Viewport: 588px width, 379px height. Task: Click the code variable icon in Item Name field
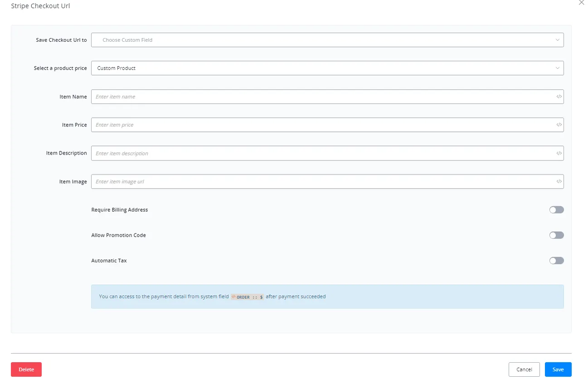(559, 97)
